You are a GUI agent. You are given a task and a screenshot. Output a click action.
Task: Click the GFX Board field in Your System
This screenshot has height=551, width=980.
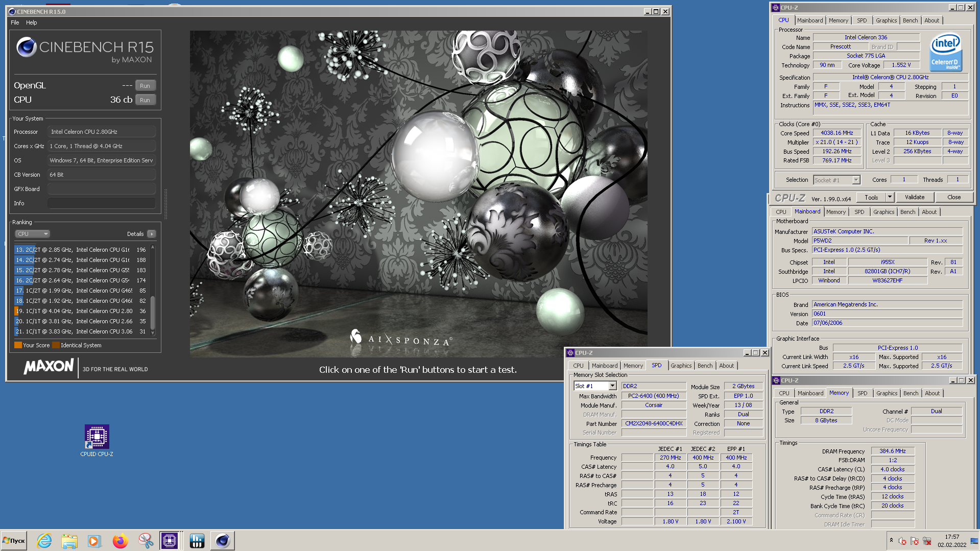[102, 189]
